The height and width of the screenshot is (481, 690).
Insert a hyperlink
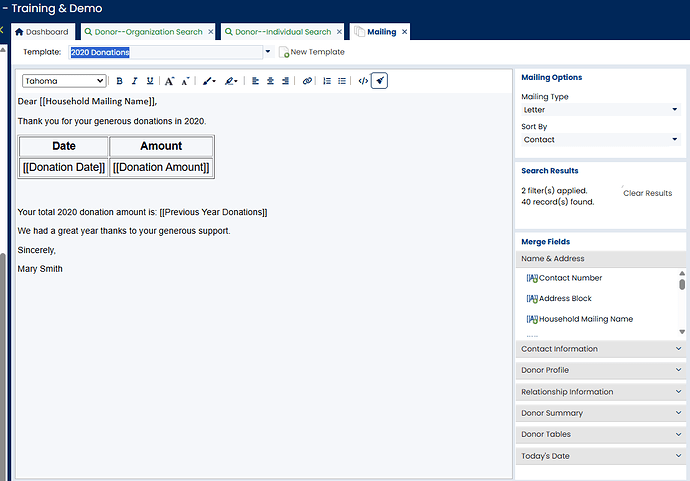pyautogui.click(x=307, y=81)
